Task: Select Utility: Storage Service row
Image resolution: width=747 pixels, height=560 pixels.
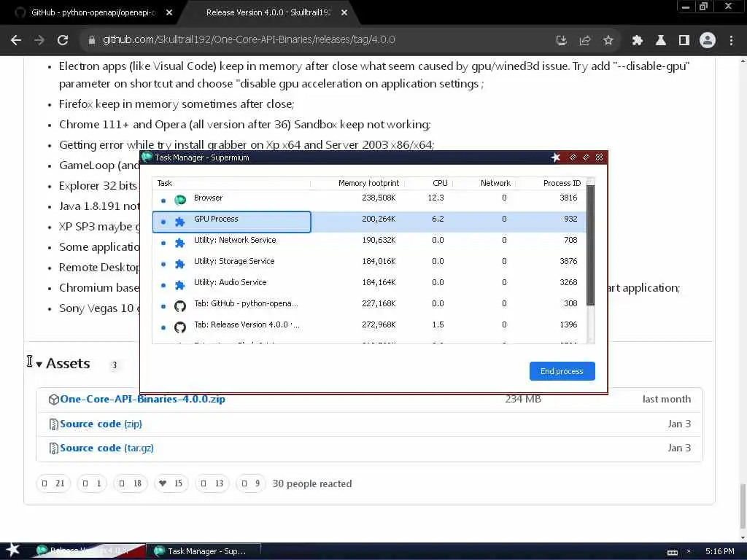Action: [369, 263]
